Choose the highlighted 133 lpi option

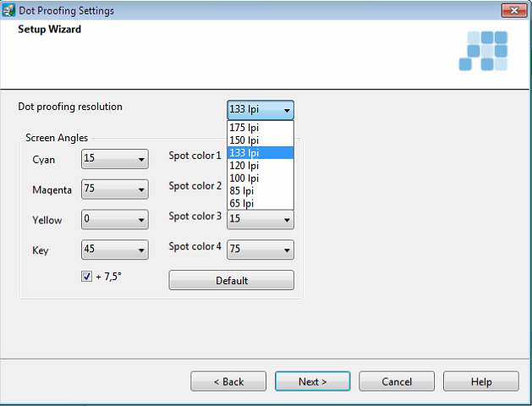pyautogui.click(x=261, y=152)
